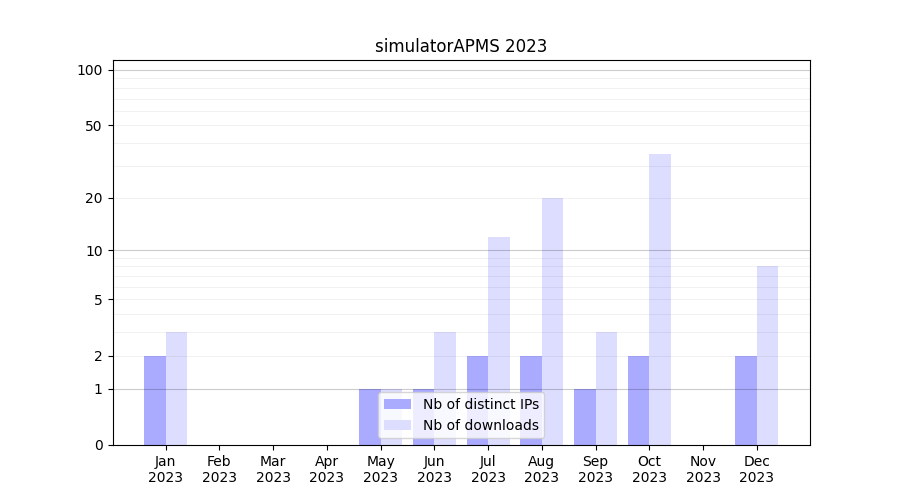Click the 'Nb of distinct IPs' legend swatch
Viewport: 900px width, 500px height.
click(x=397, y=404)
